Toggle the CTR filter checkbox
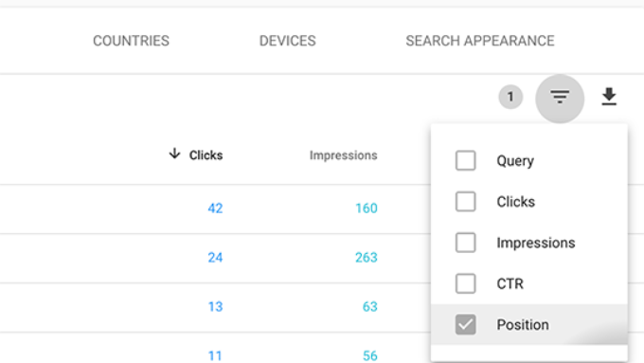The image size is (644, 363). [x=465, y=283]
